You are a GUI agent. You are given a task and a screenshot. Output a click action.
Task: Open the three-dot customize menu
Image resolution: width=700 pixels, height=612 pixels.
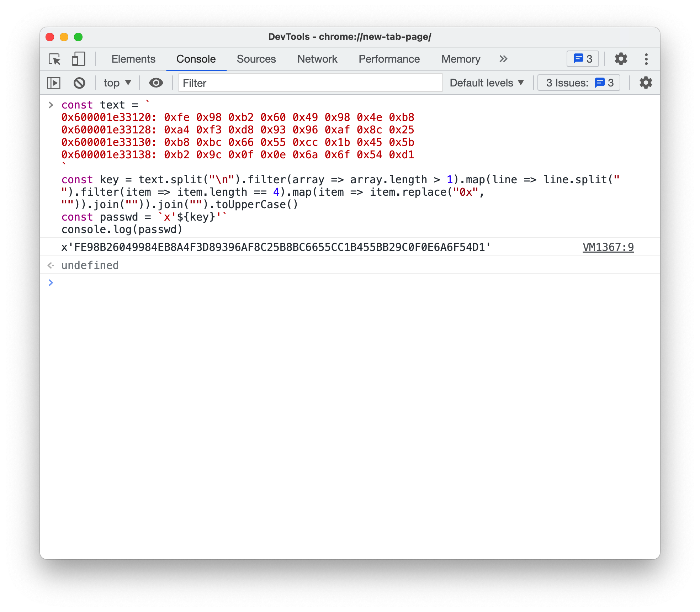click(x=646, y=59)
